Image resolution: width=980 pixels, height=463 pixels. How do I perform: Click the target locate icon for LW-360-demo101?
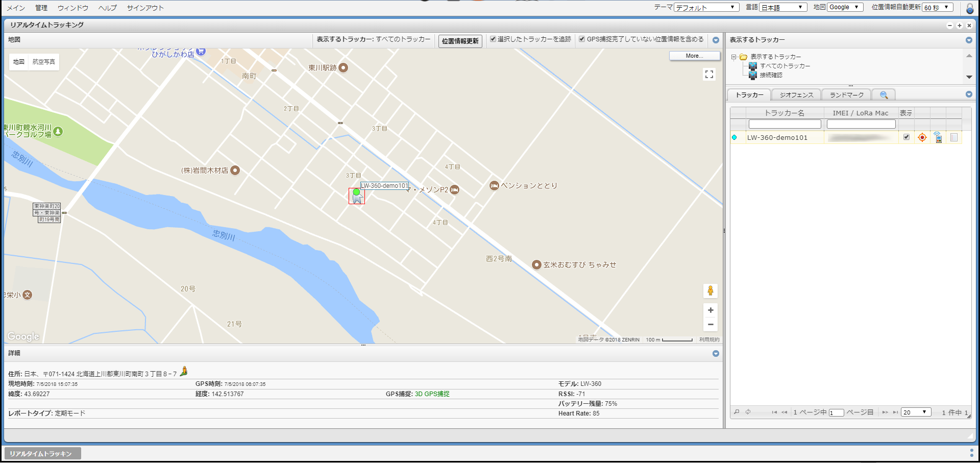coord(922,137)
